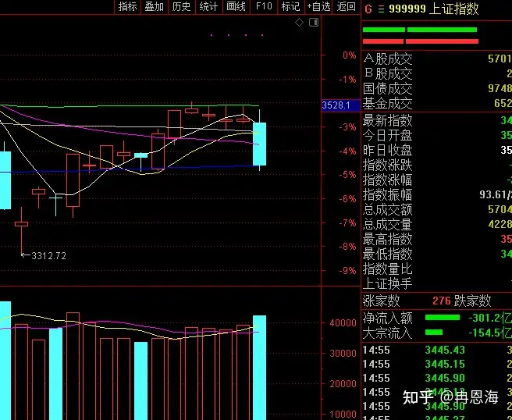Click the latest cyan volume bar

coord(260,368)
